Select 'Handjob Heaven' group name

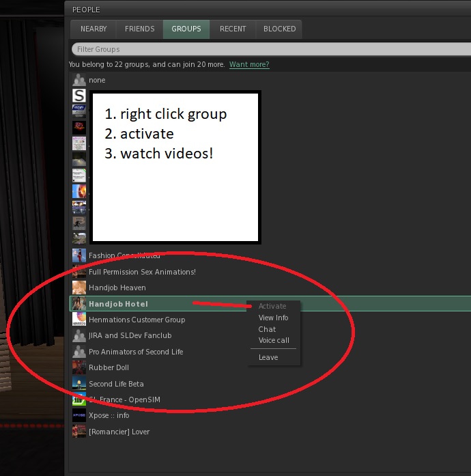(x=117, y=288)
